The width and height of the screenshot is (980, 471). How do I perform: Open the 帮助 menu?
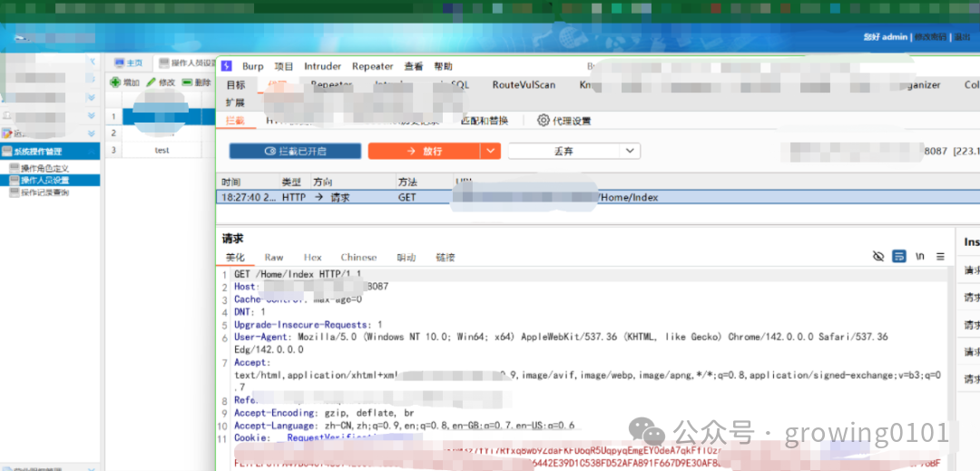[x=443, y=66]
